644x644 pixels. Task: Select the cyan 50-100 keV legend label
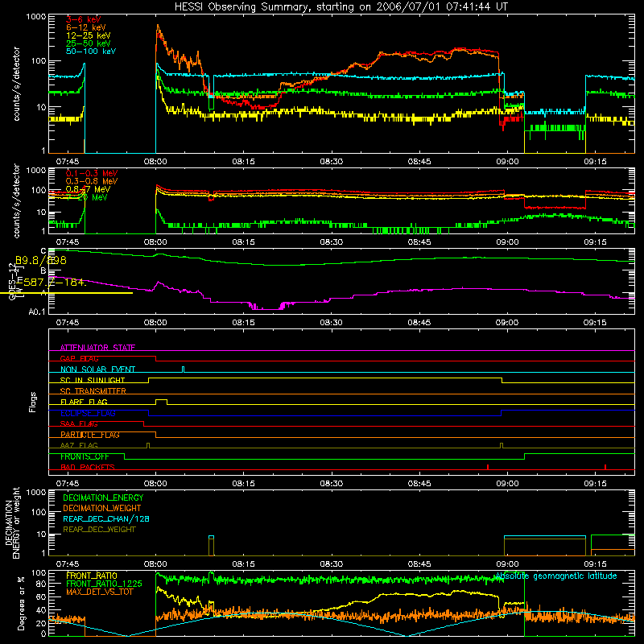pos(91,52)
